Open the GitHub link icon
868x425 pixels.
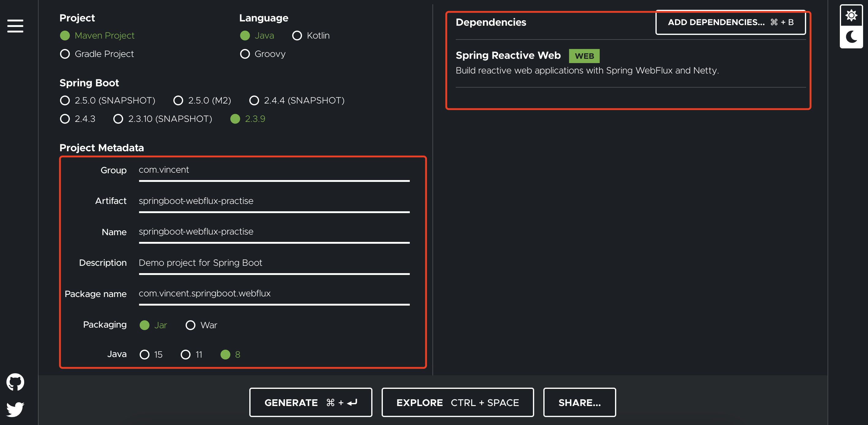tap(15, 382)
